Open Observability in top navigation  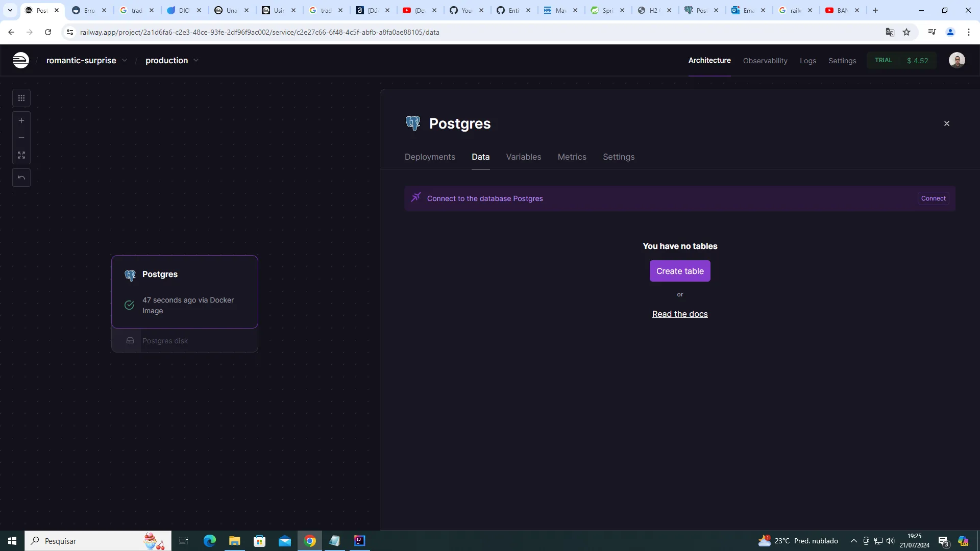tap(765, 61)
